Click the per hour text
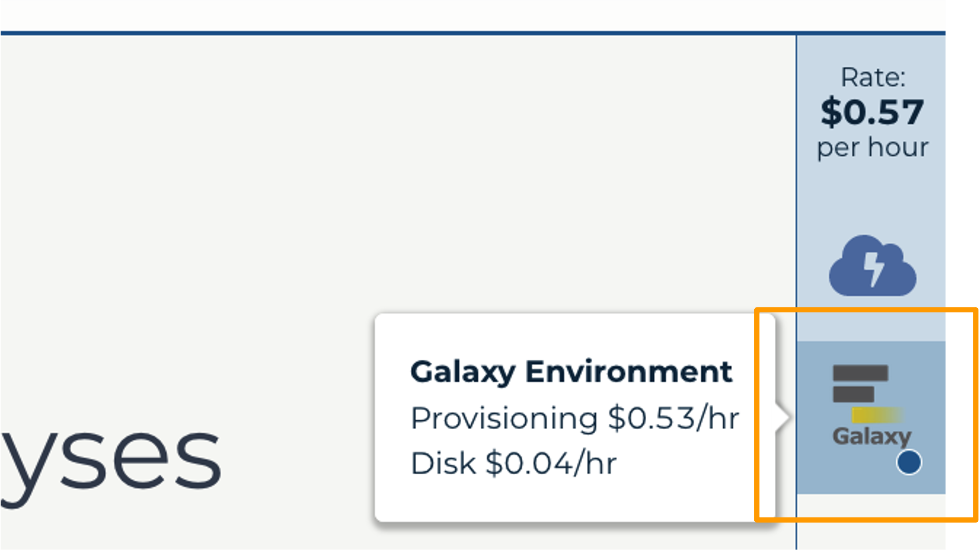Image resolution: width=980 pixels, height=551 pixels. point(873,148)
